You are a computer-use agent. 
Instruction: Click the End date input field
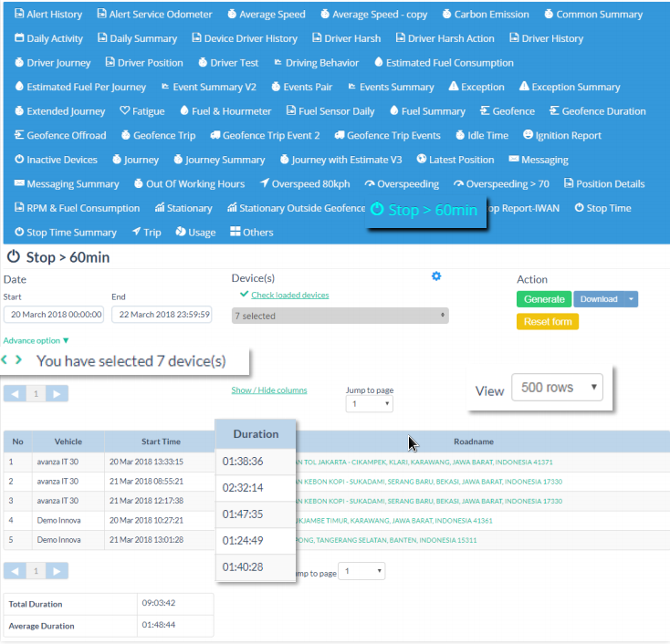pyautogui.click(x=162, y=315)
